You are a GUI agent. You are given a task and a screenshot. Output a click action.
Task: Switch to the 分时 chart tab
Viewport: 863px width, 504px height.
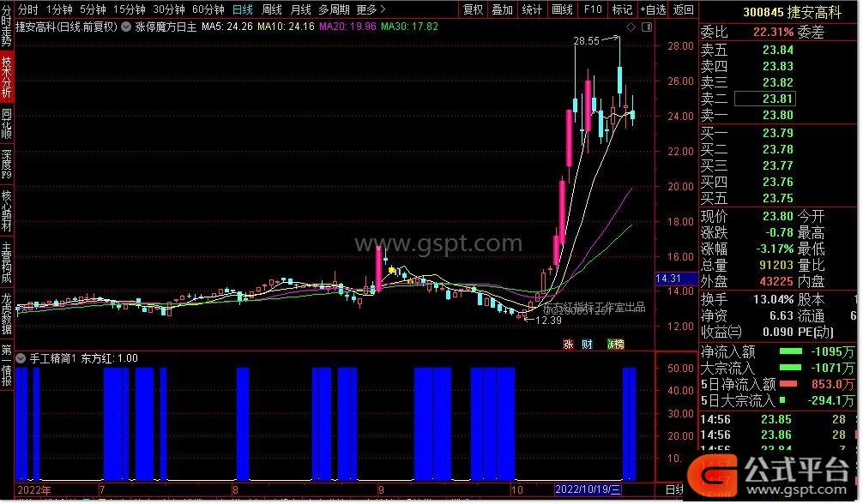pos(28,9)
